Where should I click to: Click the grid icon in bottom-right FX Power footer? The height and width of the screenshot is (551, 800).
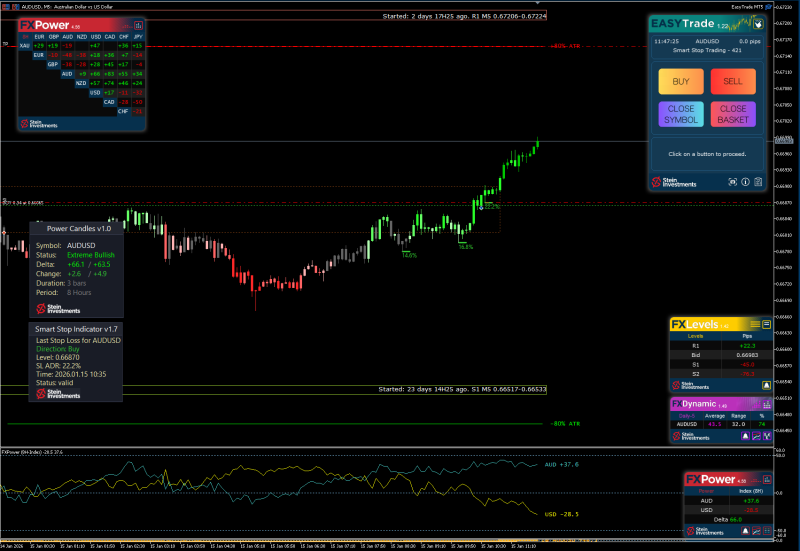(767, 531)
